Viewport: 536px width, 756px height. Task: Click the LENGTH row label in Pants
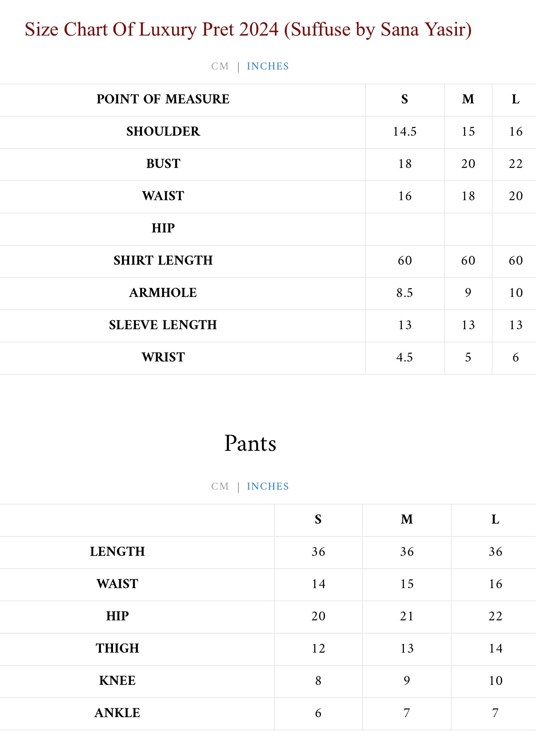click(118, 552)
